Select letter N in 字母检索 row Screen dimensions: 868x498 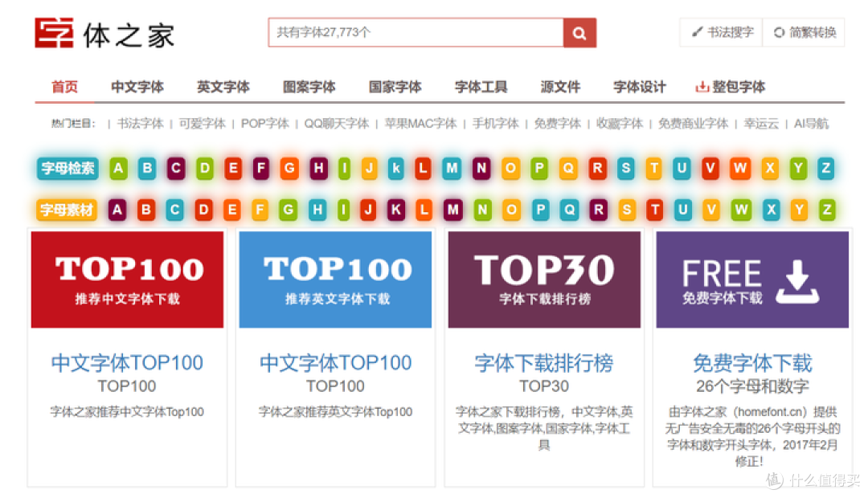pyautogui.click(x=481, y=168)
